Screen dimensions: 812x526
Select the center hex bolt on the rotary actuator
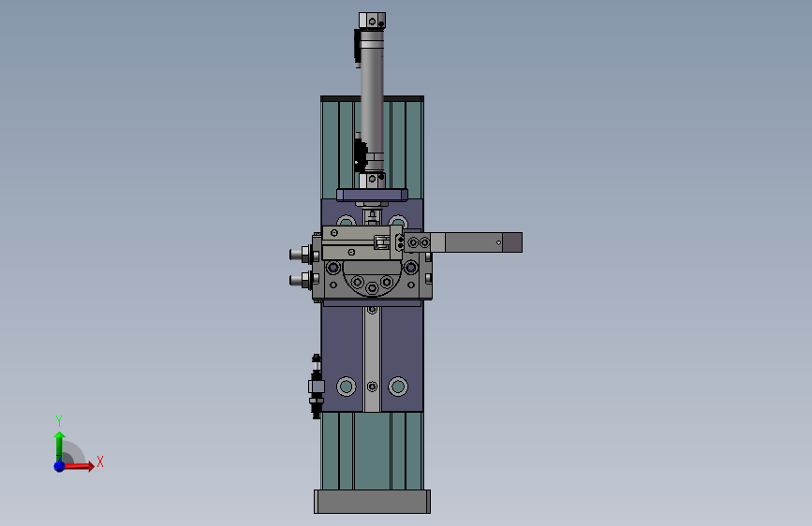point(371,288)
